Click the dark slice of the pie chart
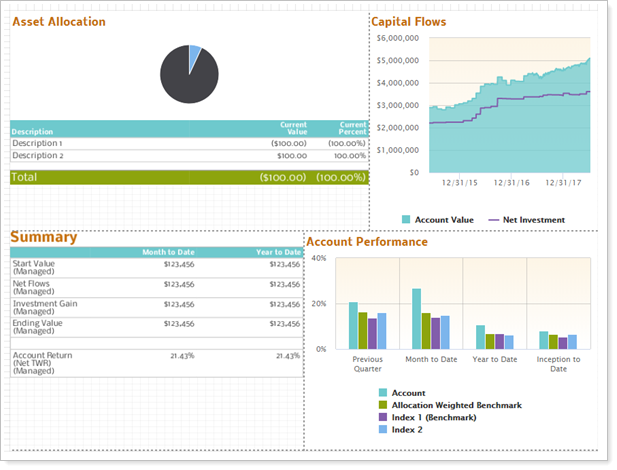617x470 pixels. pyautogui.click(x=185, y=78)
